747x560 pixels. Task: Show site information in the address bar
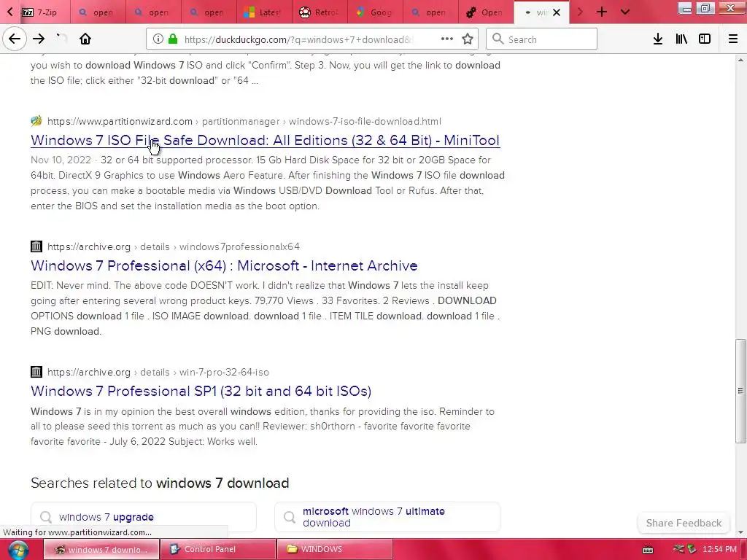pos(158,39)
